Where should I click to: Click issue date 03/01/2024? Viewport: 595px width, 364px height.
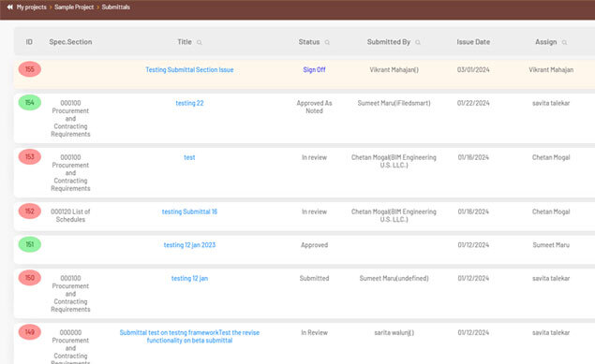[x=473, y=69]
